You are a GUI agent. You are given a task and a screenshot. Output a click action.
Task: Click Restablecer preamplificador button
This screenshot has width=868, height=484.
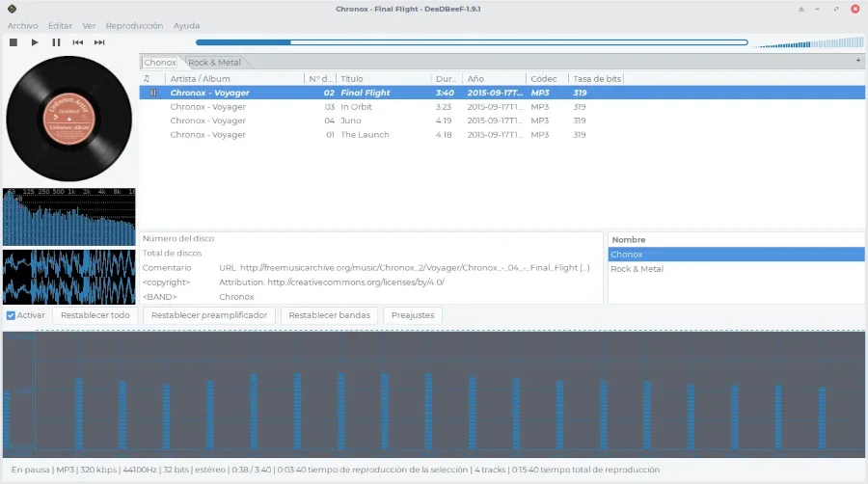click(209, 315)
